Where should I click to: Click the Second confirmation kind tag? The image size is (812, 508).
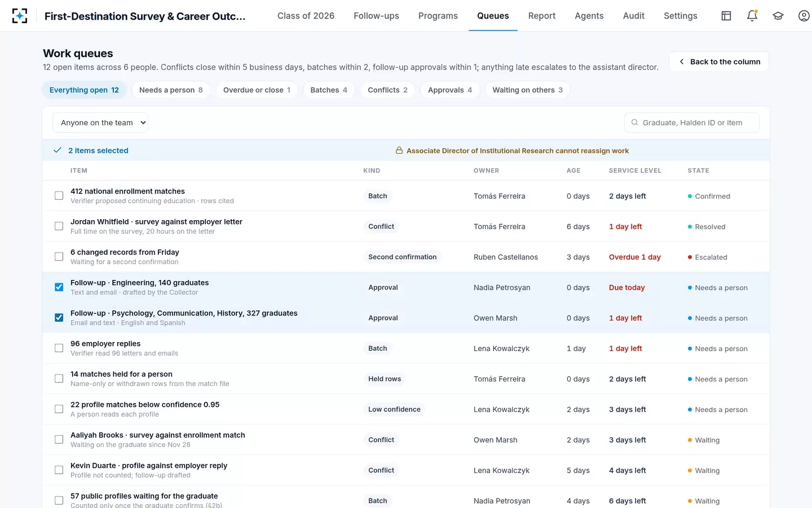[x=402, y=257]
